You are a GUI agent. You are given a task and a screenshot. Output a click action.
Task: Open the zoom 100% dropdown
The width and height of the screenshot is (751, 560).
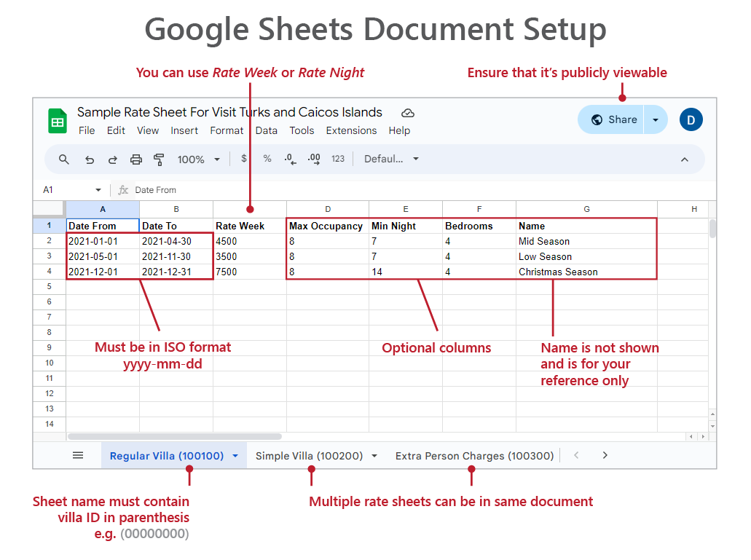point(199,159)
